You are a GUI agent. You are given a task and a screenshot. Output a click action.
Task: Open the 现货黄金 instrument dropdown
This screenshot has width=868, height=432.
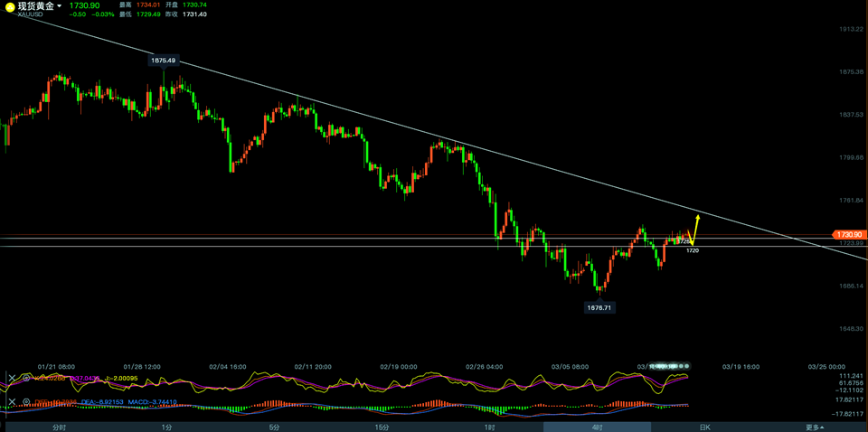pyautogui.click(x=60, y=6)
